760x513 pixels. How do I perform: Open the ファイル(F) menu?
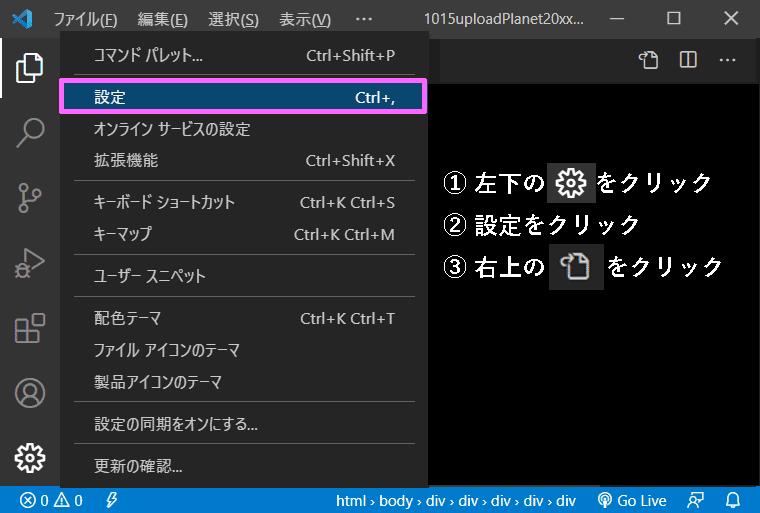click(85, 19)
